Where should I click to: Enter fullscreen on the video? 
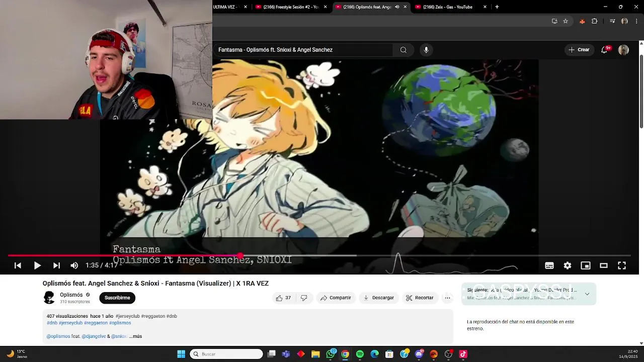point(622,265)
